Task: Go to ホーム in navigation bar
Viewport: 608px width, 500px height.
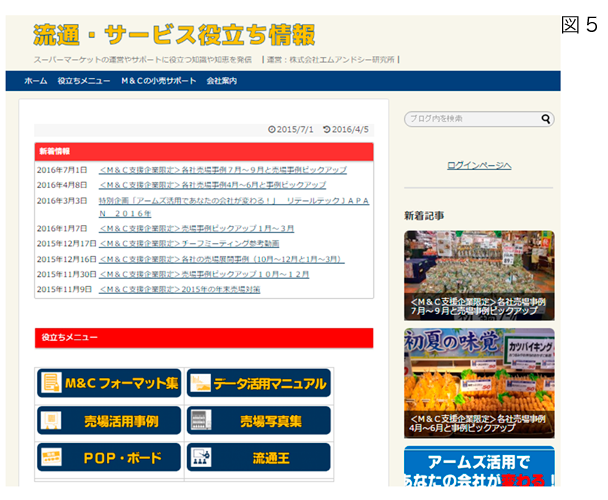Action: tap(35, 81)
